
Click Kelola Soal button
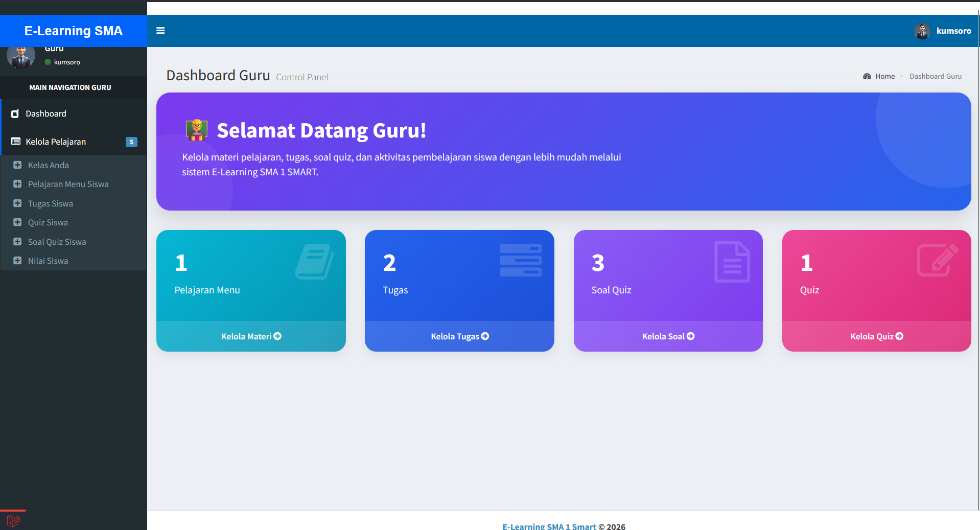pos(668,336)
